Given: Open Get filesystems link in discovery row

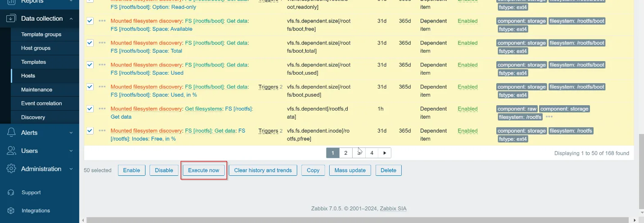Looking at the screenshot, I should (204, 109).
